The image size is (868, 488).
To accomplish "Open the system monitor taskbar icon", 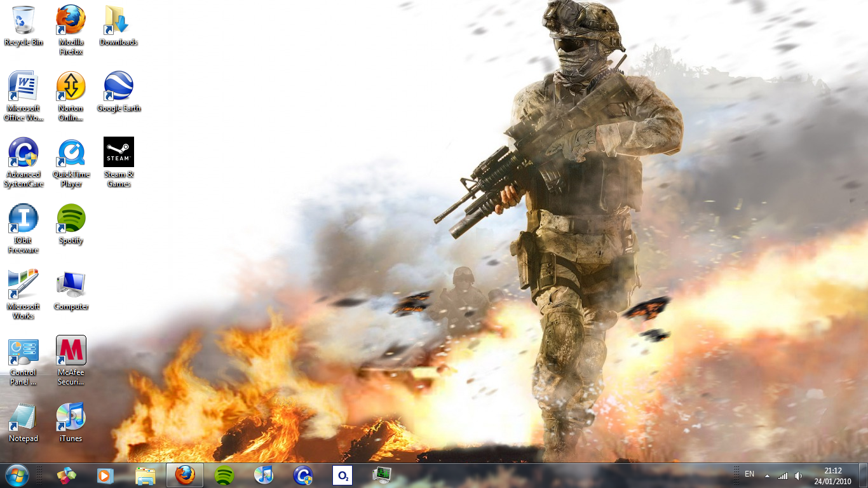I will [382, 475].
